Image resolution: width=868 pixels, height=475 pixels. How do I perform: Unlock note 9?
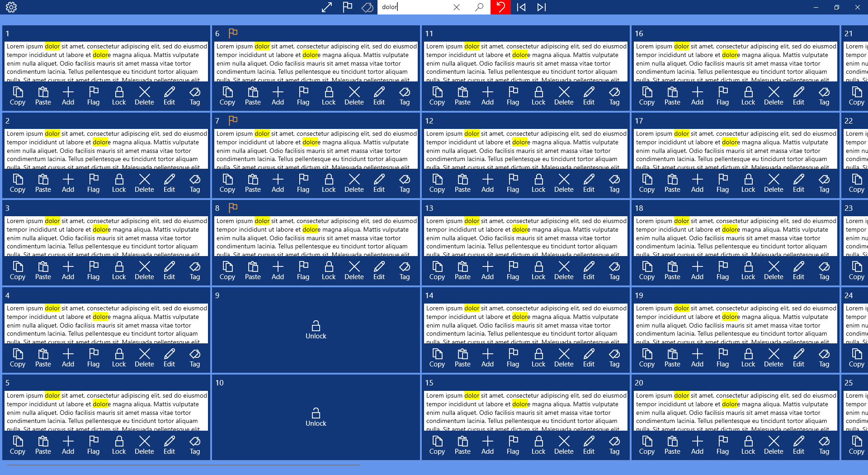coord(316,330)
